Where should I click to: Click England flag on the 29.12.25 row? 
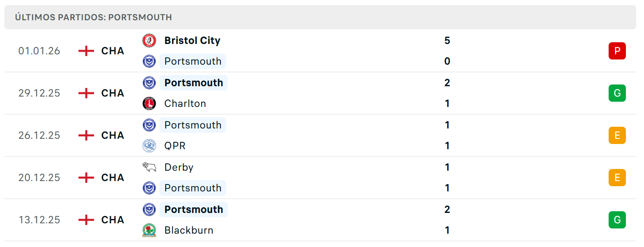(x=86, y=93)
